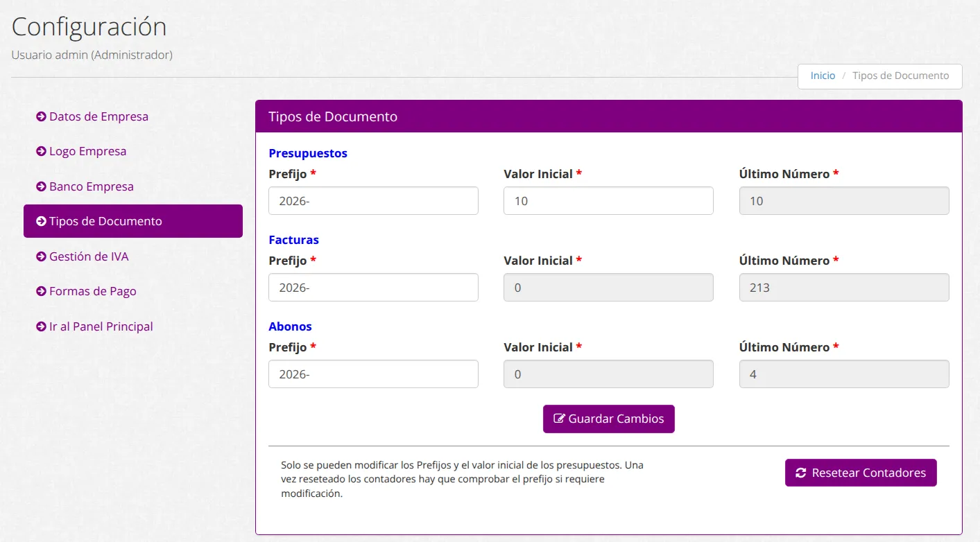
Task: Click the arrow icon beside Banco Empresa
Action: point(41,186)
